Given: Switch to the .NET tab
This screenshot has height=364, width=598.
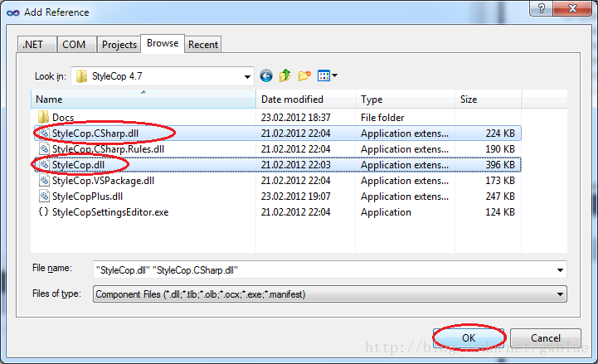Looking at the screenshot, I should (x=37, y=45).
